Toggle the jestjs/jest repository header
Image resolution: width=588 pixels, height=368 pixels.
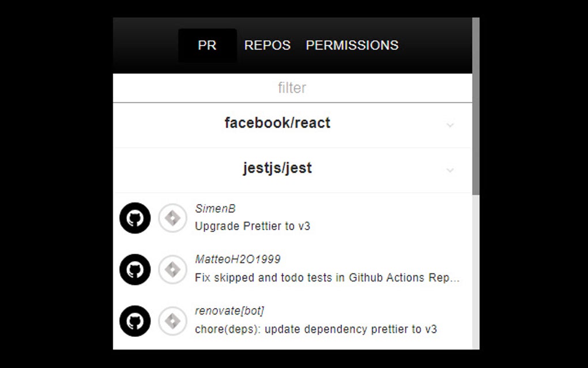coord(277,168)
